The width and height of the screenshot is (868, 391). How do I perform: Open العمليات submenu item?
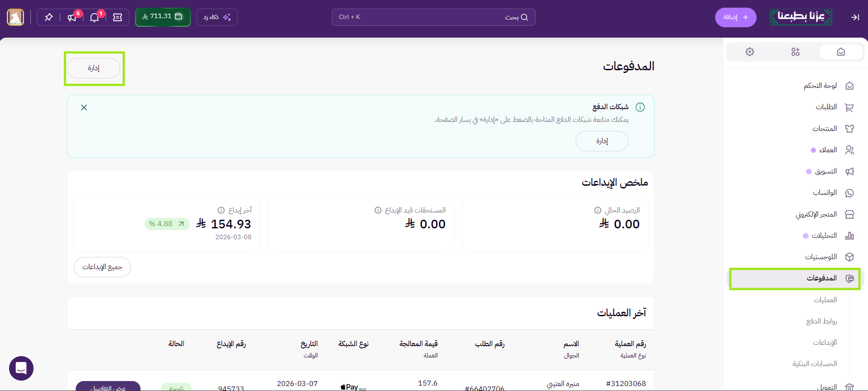tap(825, 300)
